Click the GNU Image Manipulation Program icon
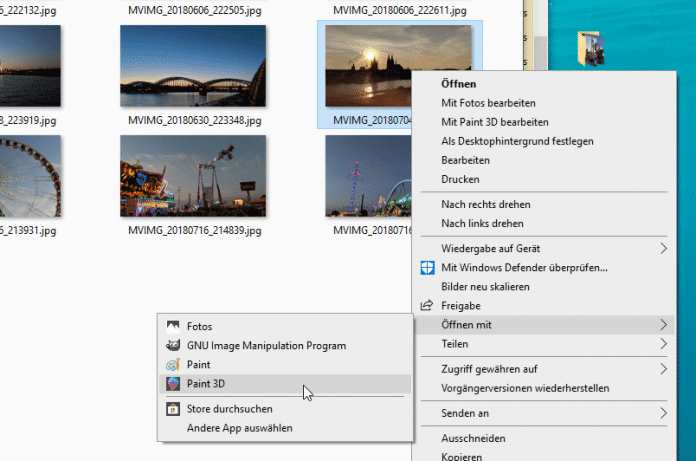 click(173, 346)
